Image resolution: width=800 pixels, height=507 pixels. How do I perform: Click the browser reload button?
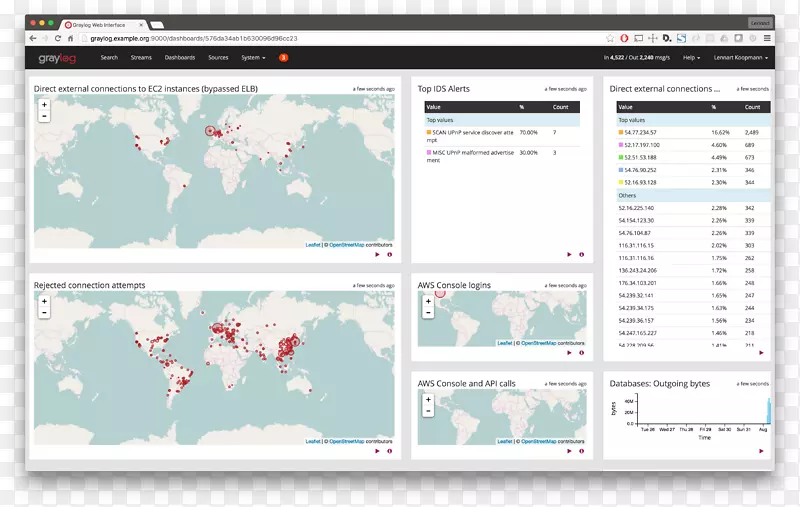pos(57,38)
